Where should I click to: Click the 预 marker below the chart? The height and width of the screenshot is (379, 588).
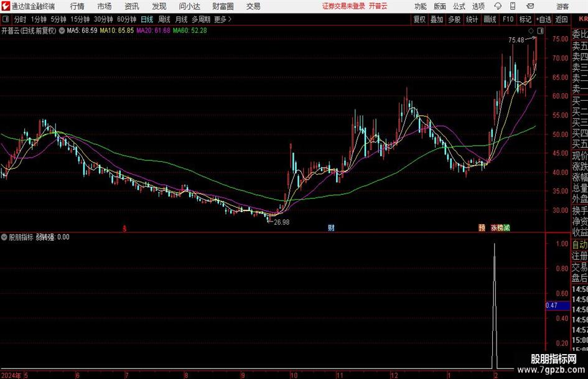pos(482,228)
